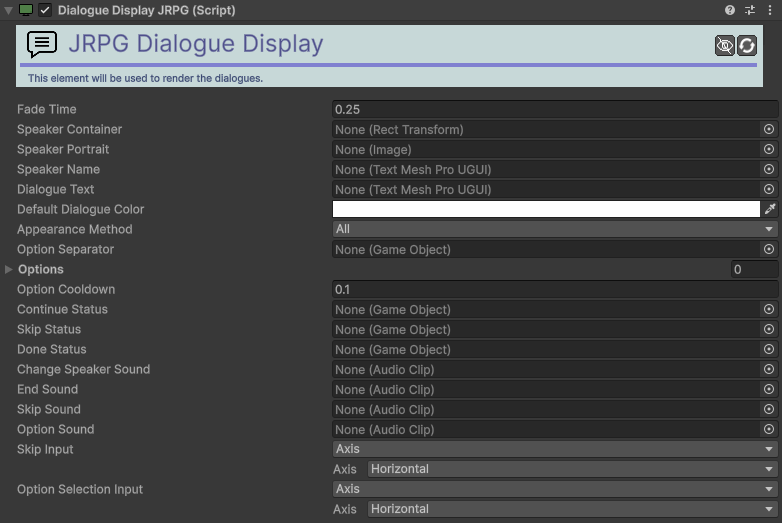782x523 pixels.
Task: Open object picker for End Sound
Action: tap(769, 389)
